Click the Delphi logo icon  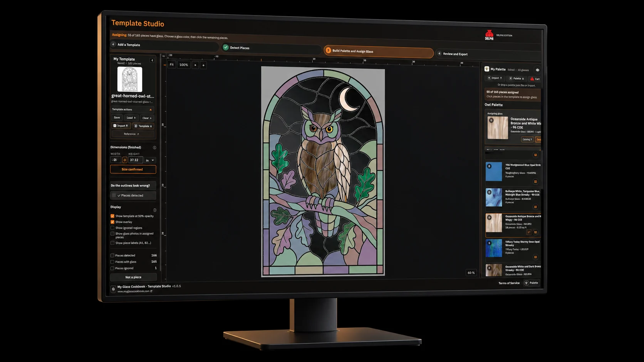click(x=489, y=35)
